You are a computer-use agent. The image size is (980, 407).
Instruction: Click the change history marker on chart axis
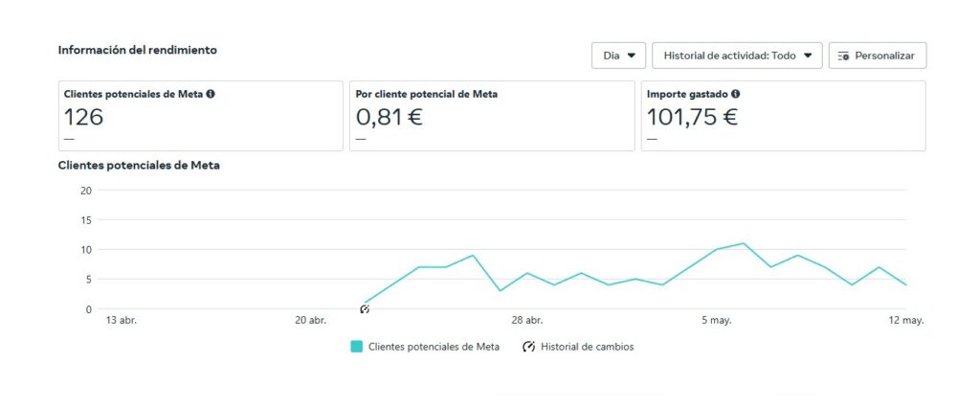[365, 309]
